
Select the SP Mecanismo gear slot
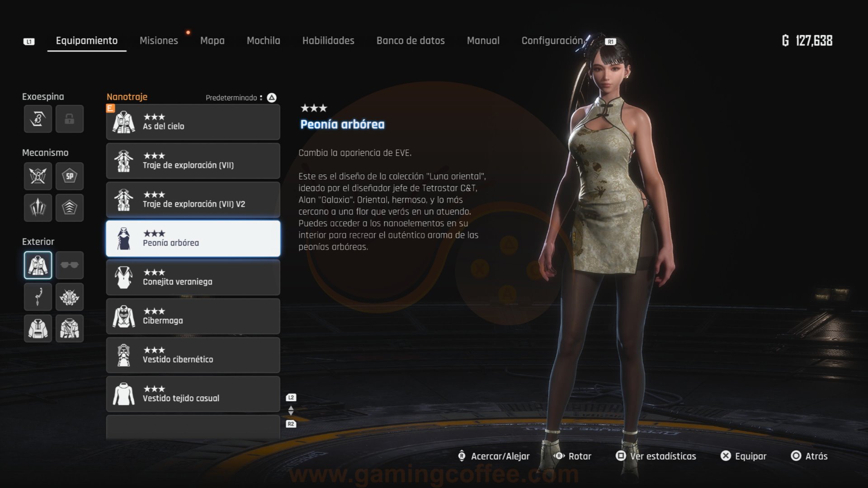tap(70, 176)
